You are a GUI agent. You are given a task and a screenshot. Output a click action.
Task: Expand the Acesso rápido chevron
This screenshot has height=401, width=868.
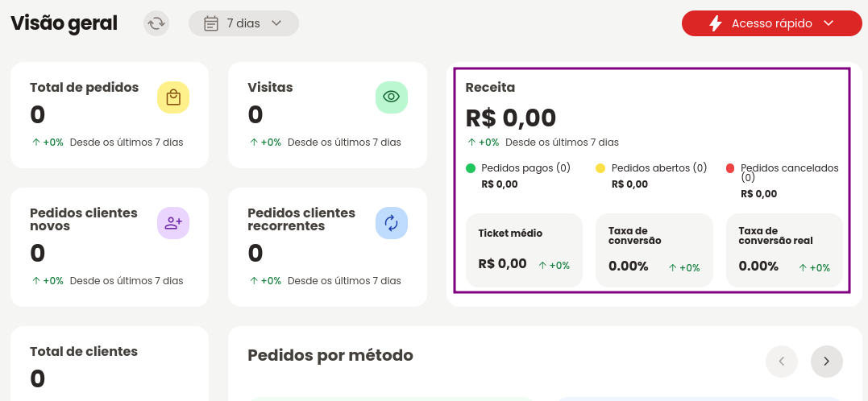pos(829,23)
